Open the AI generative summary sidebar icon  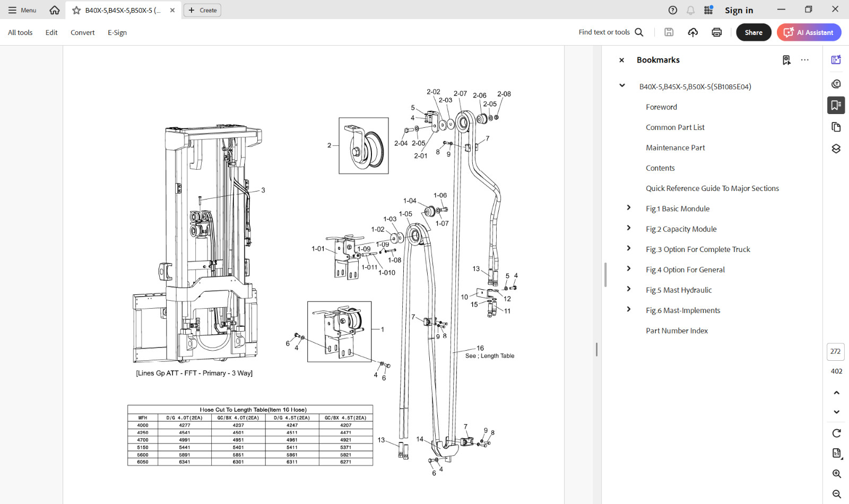click(x=836, y=60)
